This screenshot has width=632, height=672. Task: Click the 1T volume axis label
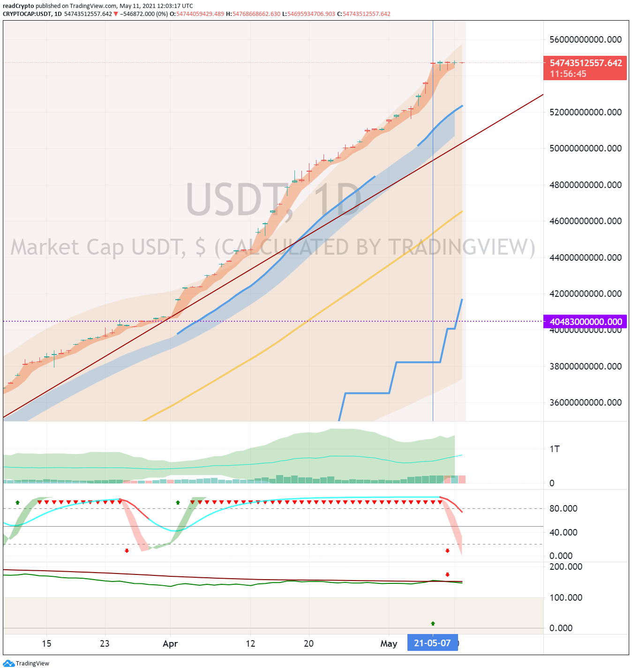[555, 449]
